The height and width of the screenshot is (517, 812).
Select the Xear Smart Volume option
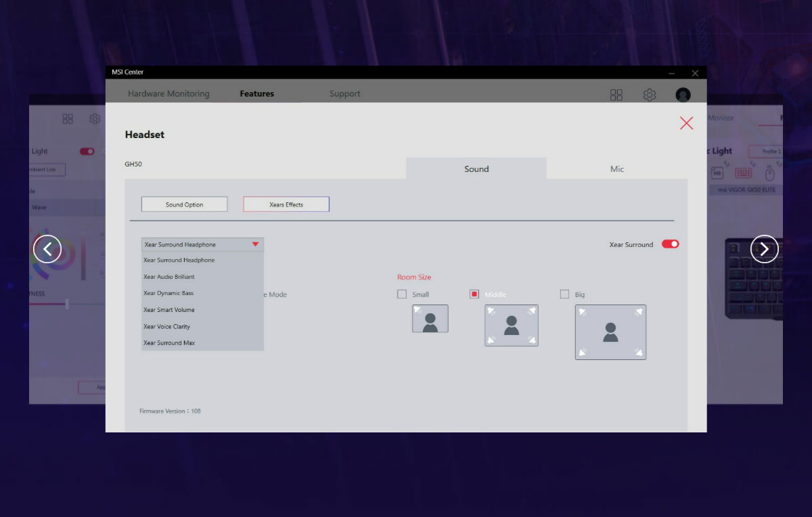tap(202, 310)
